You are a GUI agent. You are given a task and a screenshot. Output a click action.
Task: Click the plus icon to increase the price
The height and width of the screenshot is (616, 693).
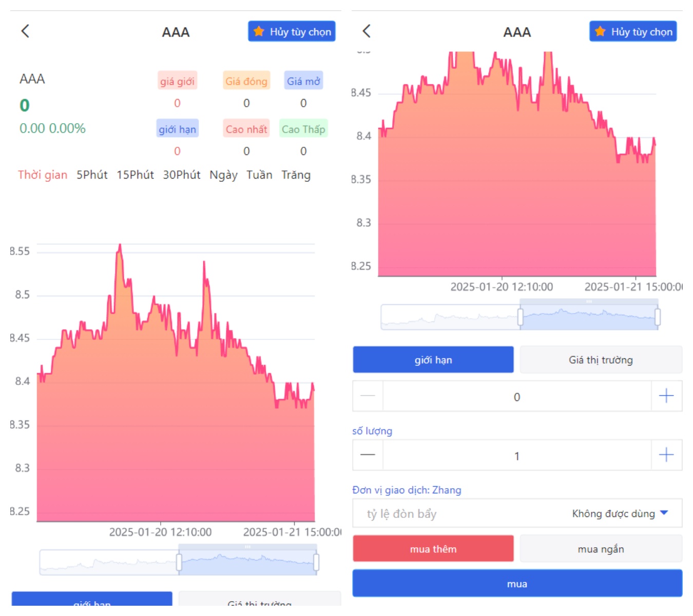pyautogui.click(x=666, y=396)
